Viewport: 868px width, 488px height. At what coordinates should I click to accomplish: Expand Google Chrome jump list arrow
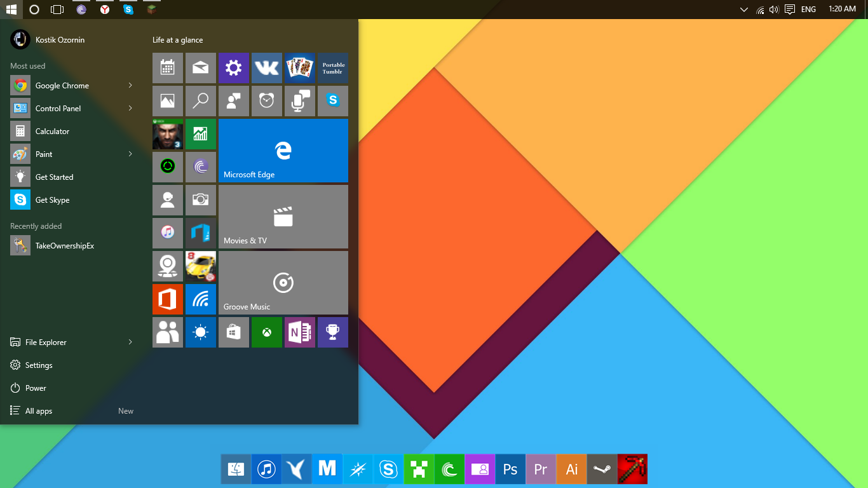130,85
